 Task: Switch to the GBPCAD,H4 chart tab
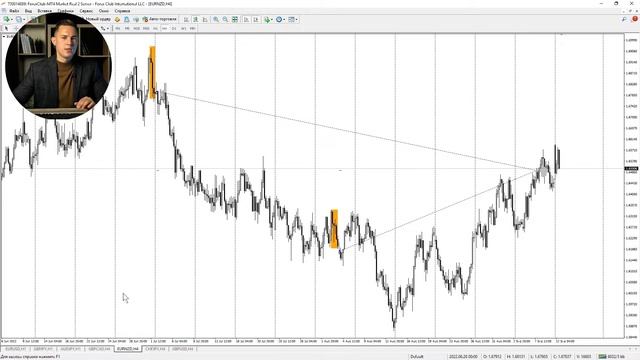coord(99,349)
